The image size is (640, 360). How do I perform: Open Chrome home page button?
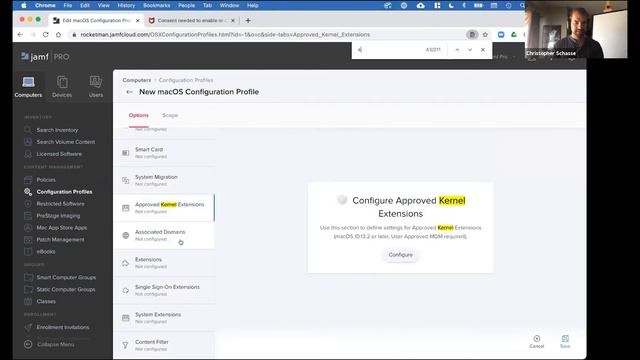(58, 35)
